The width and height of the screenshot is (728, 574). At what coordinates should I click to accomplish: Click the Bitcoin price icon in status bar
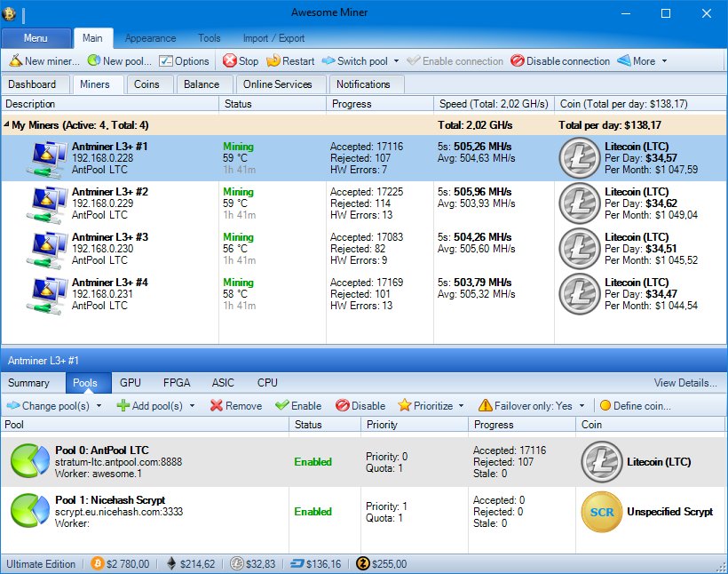click(98, 563)
